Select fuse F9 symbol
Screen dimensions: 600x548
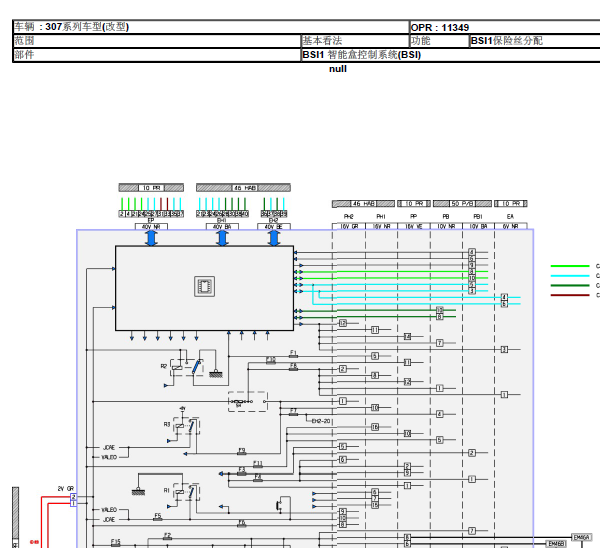click(241, 452)
